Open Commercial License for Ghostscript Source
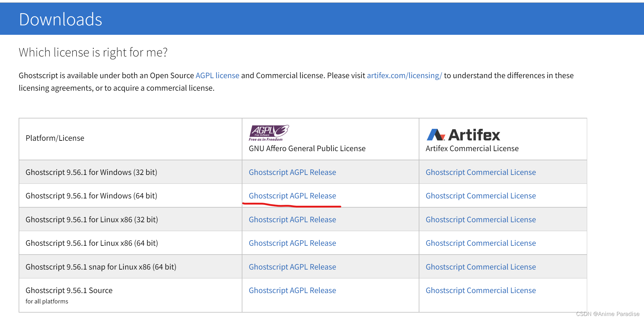This screenshot has height=319, width=644. click(x=481, y=290)
